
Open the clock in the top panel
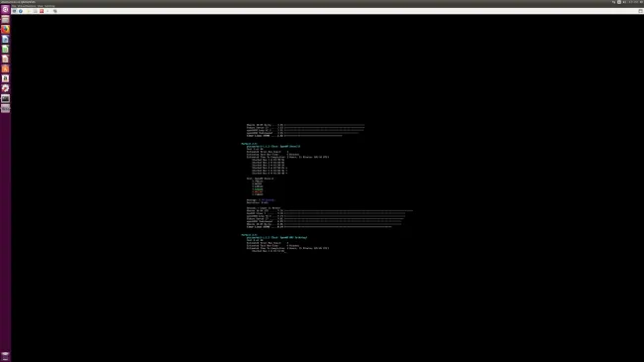633,2
